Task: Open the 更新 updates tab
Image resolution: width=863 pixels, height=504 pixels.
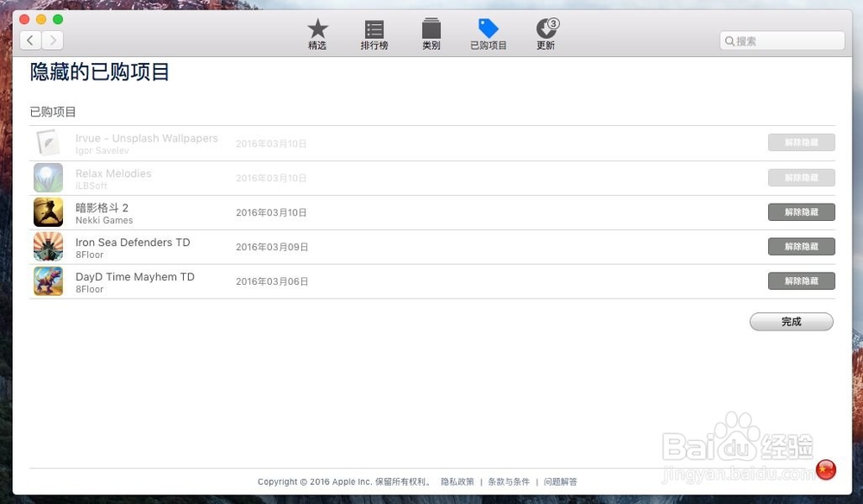Action: 546,35
